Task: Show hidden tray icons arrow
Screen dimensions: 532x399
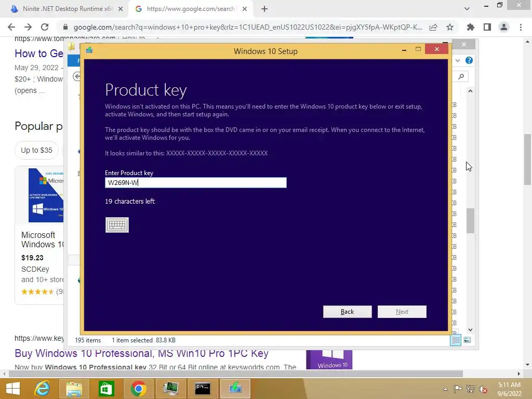Action: (445, 389)
